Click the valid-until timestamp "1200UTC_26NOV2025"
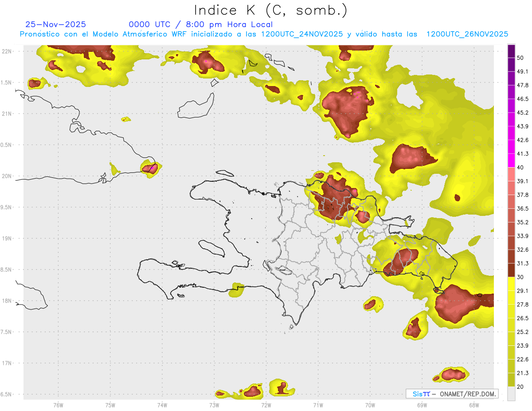 coord(467,34)
